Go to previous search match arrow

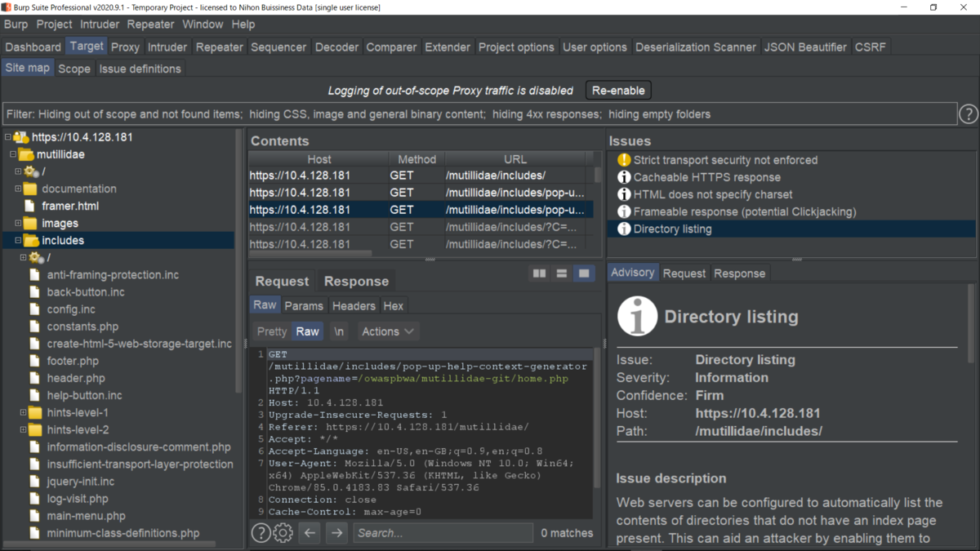click(310, 533)
